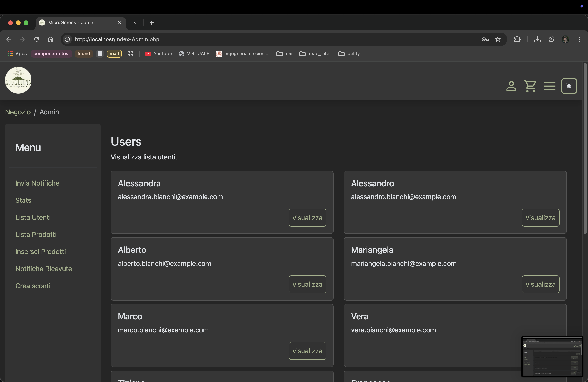Open Chrome three-dot menu

pos(579,39)
